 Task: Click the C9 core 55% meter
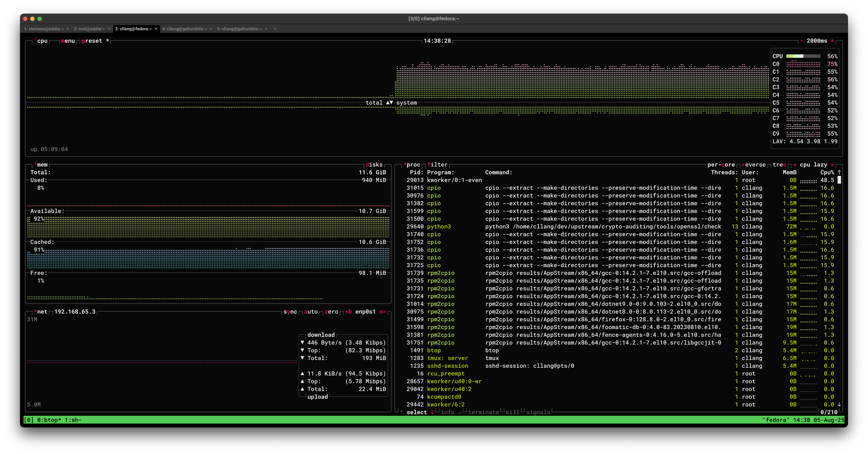[803, 134]
